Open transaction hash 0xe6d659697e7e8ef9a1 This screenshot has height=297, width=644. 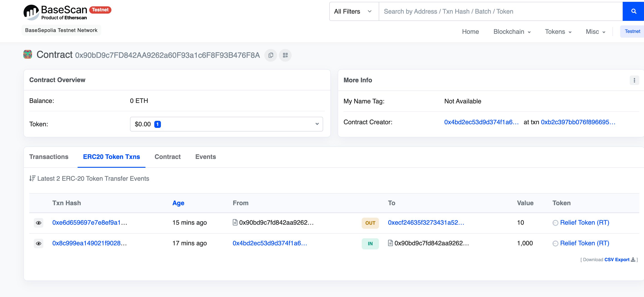coord(89,223)
